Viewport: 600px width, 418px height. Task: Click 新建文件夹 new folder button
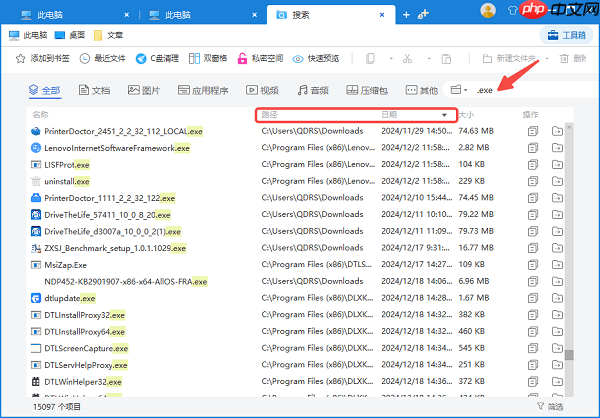[x=509, y=59]
